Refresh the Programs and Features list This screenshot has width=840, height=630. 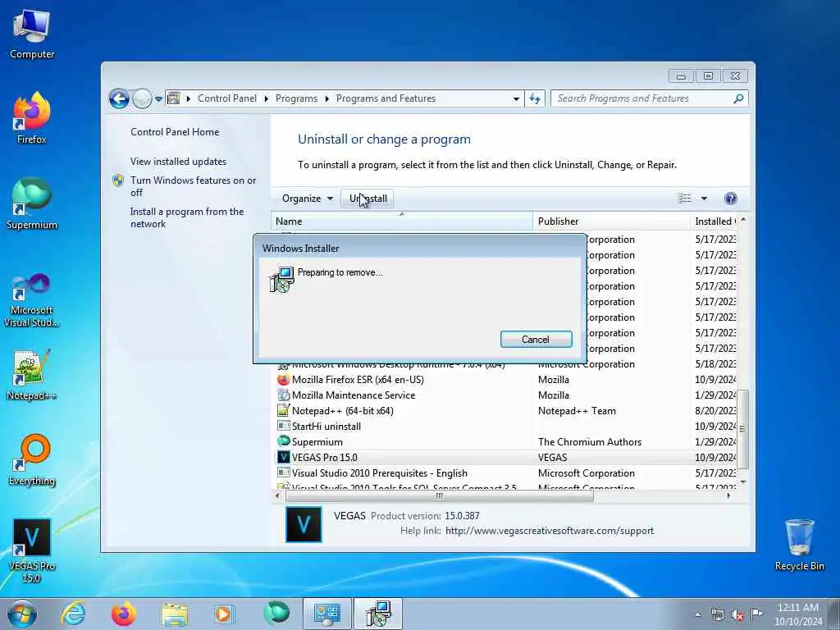535,98
